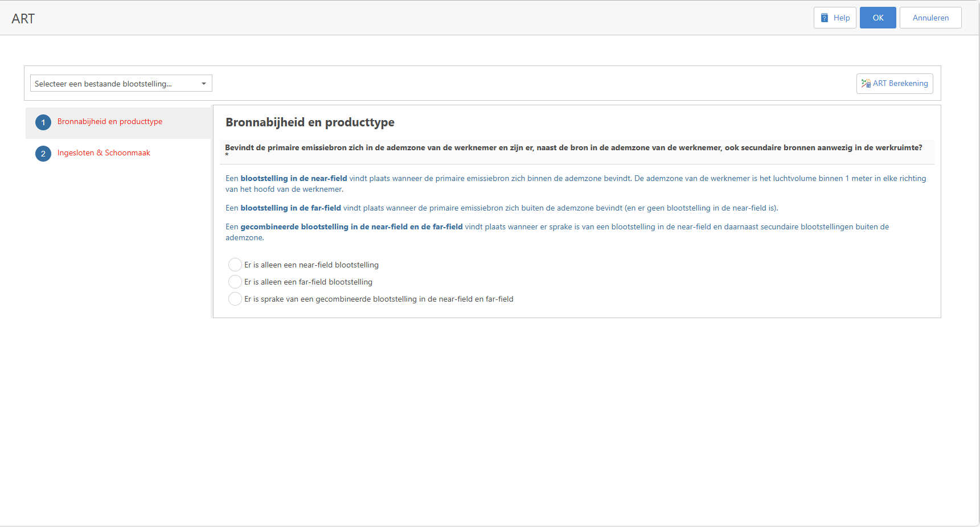Switch to 'Ingesloten & Schoonmaak' step
The width and height of the screenshot is (980, 527).
[104, 153]
